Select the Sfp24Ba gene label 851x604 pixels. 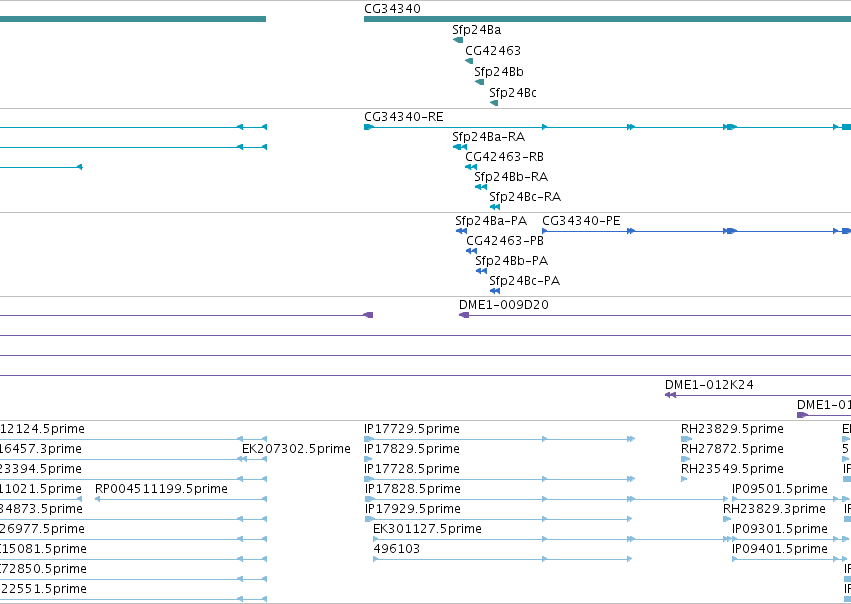(477, 30)
